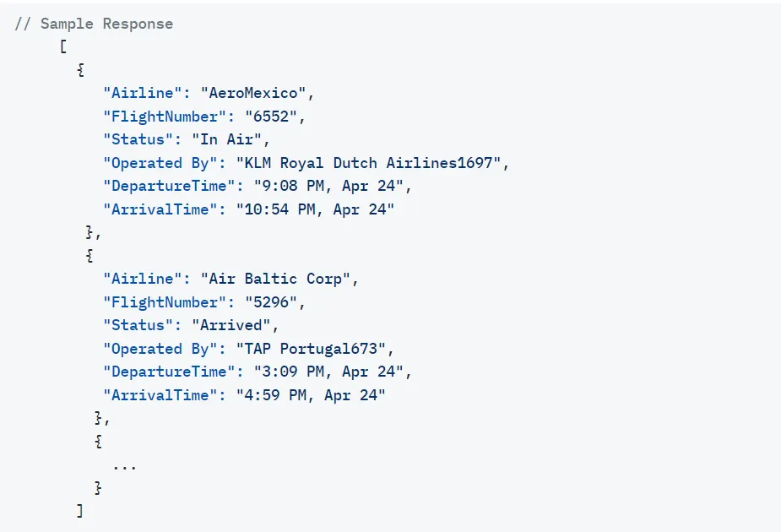Select flight number value "6552"
Image resolution: width=781 pixels, height=532 pixels.
pos(271,117)
